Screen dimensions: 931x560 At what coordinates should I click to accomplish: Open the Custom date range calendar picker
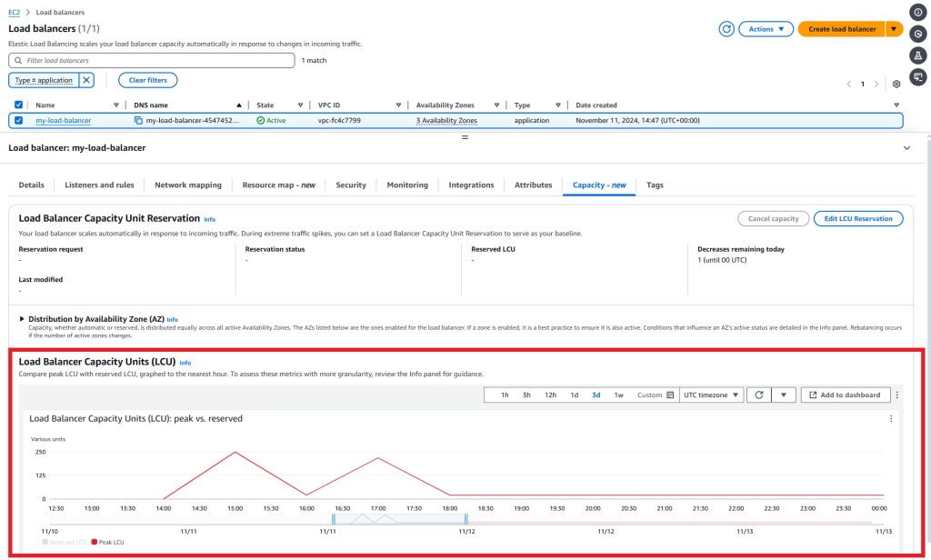(668, 395)
